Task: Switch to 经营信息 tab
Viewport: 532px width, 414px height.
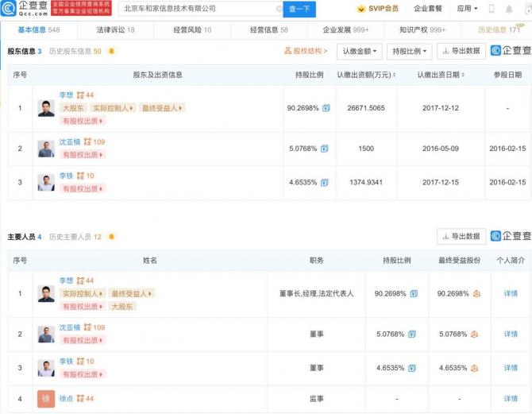Action: tap(268, 30)
